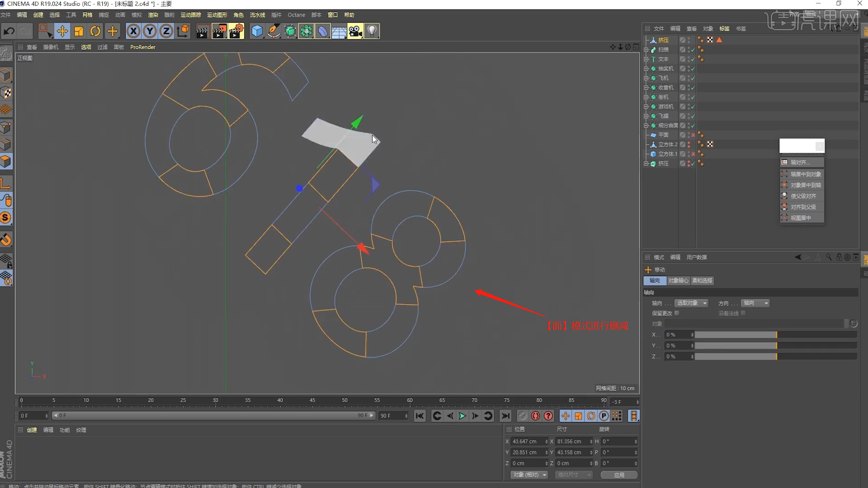Open the cube primitive tool icon
The width and height of the screenshot is (868, 488).
[257, 31]
